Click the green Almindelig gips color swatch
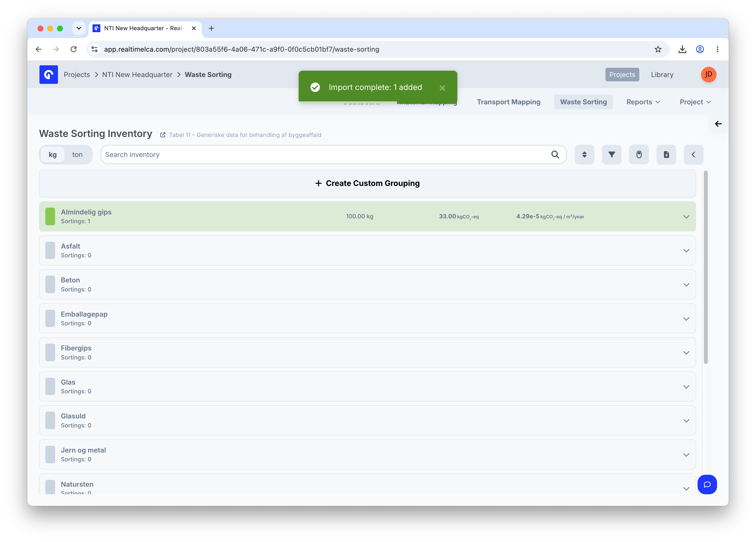 (50, 216)
